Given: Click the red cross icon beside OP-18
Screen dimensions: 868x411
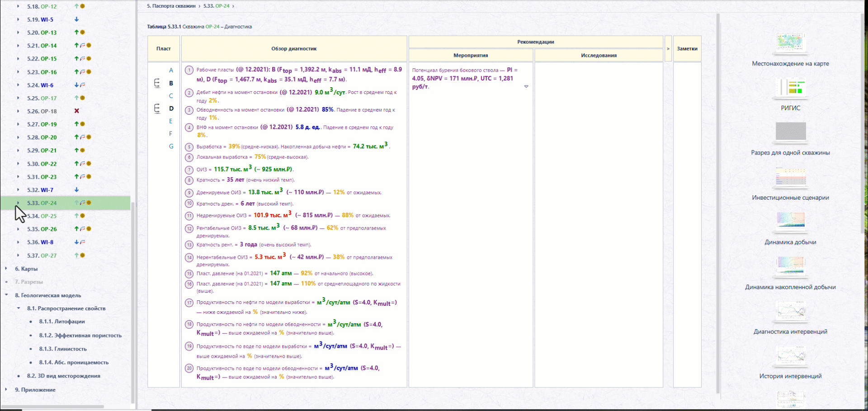Looking at the screenshot, I should (x=77, y=111).
